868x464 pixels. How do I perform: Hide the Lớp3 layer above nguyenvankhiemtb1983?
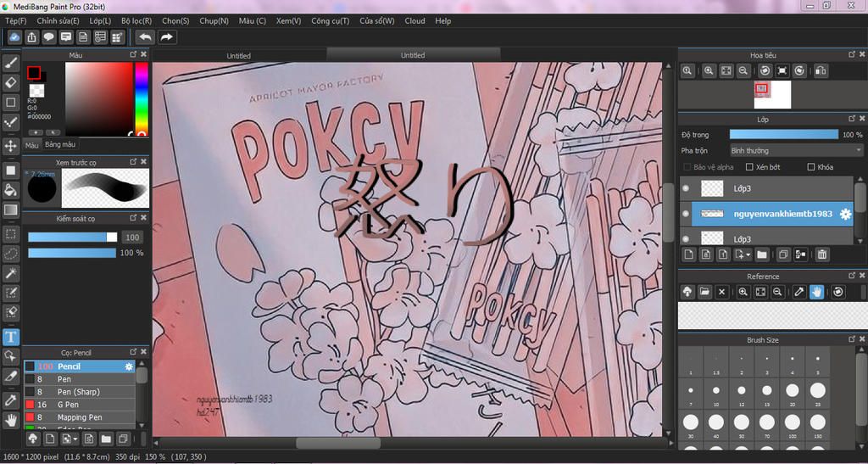686,188
